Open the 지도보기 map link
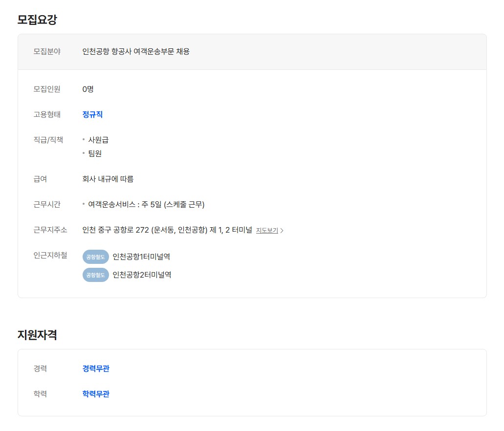The image size is (504, 431). 267,231
